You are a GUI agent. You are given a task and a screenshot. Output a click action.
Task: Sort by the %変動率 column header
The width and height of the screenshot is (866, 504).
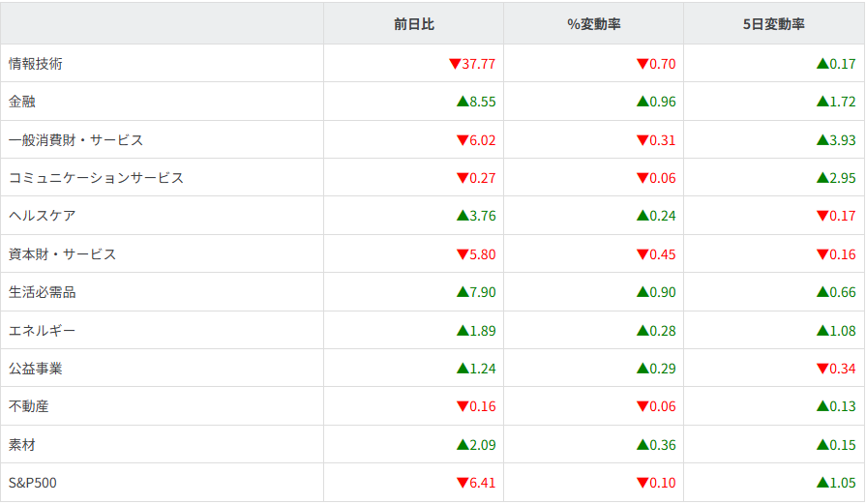coord(593,24)
